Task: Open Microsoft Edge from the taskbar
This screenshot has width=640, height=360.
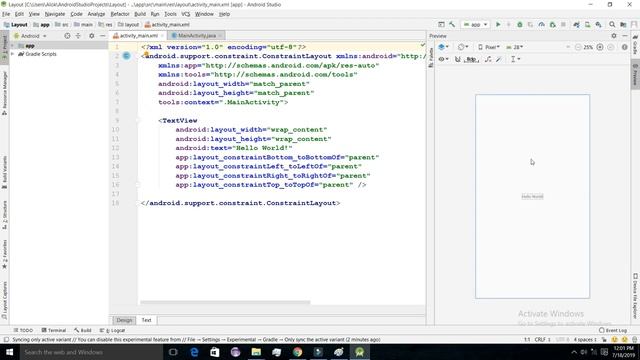Action: [194, 352]
